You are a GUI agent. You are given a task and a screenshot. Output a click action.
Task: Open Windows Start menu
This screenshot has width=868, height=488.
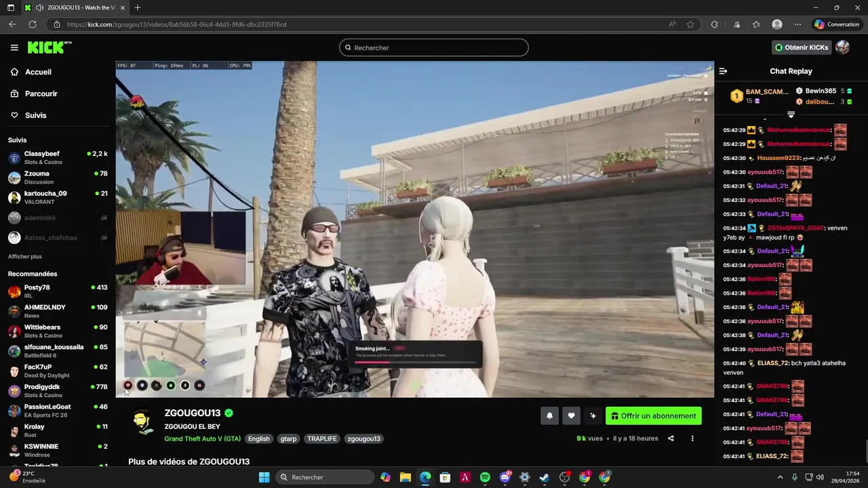point(264,477)
